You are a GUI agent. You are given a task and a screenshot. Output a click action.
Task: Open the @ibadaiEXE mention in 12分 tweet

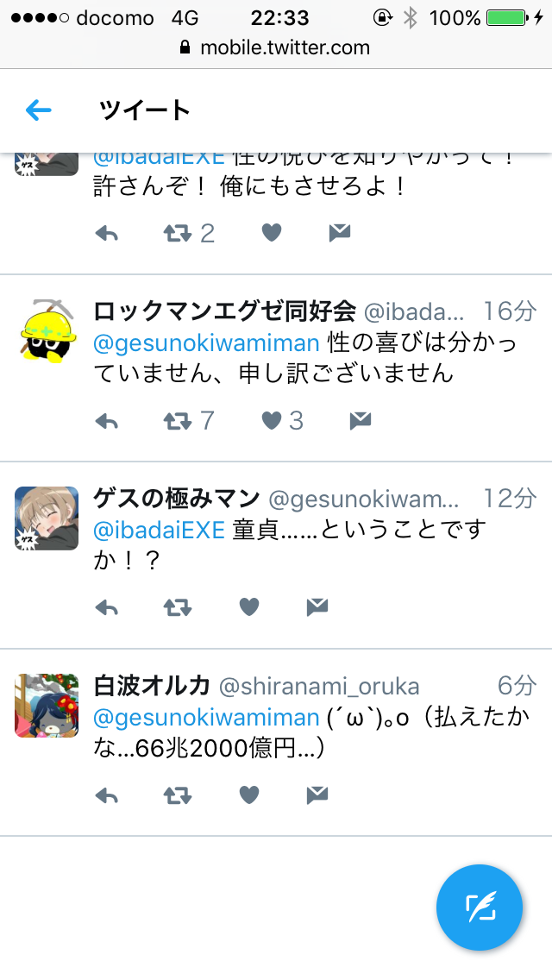(159, 530)
